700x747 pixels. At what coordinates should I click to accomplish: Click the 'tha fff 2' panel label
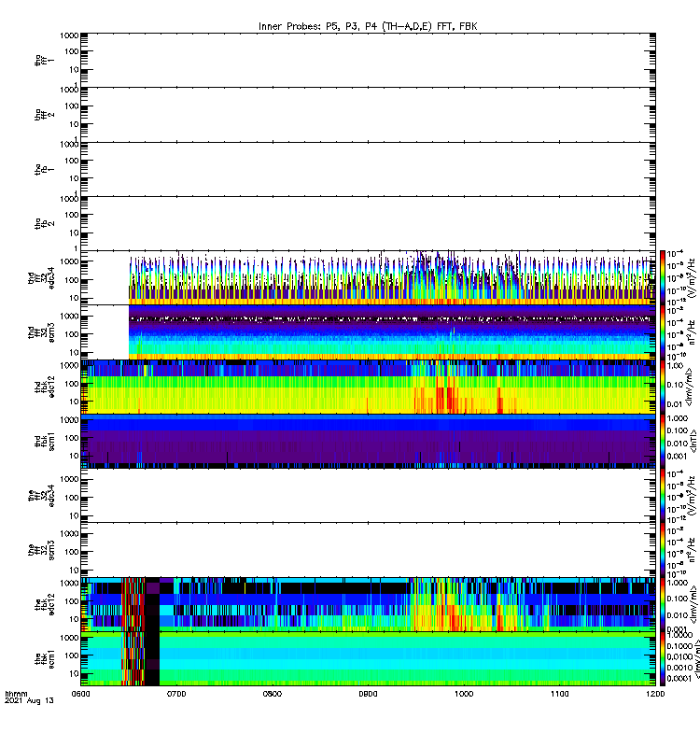(44, 115)
